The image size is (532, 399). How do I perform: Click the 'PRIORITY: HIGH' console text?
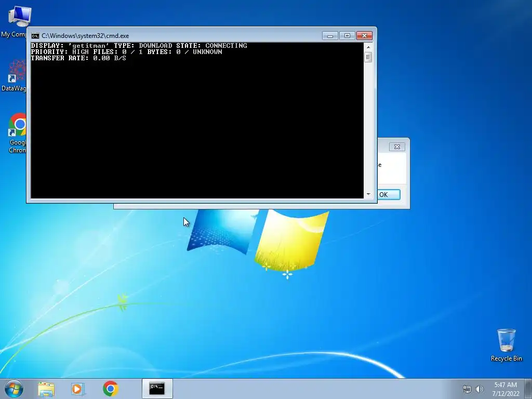point(60,52)
